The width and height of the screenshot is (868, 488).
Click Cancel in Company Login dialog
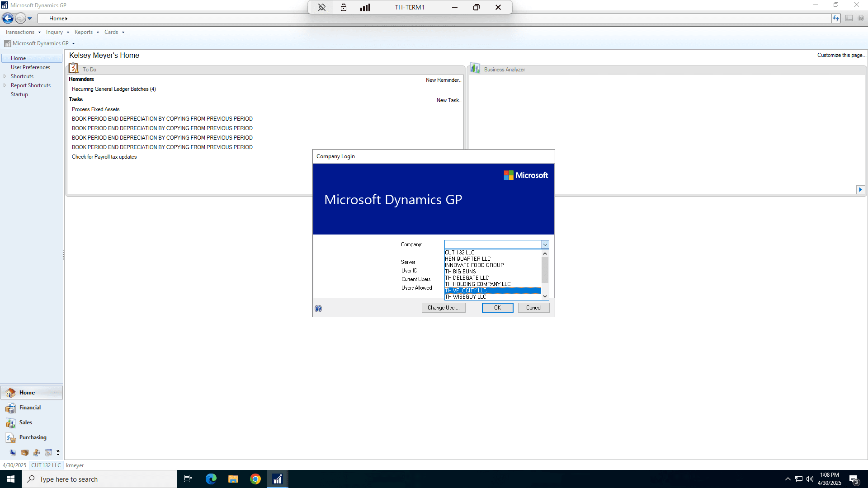(533, 308)
